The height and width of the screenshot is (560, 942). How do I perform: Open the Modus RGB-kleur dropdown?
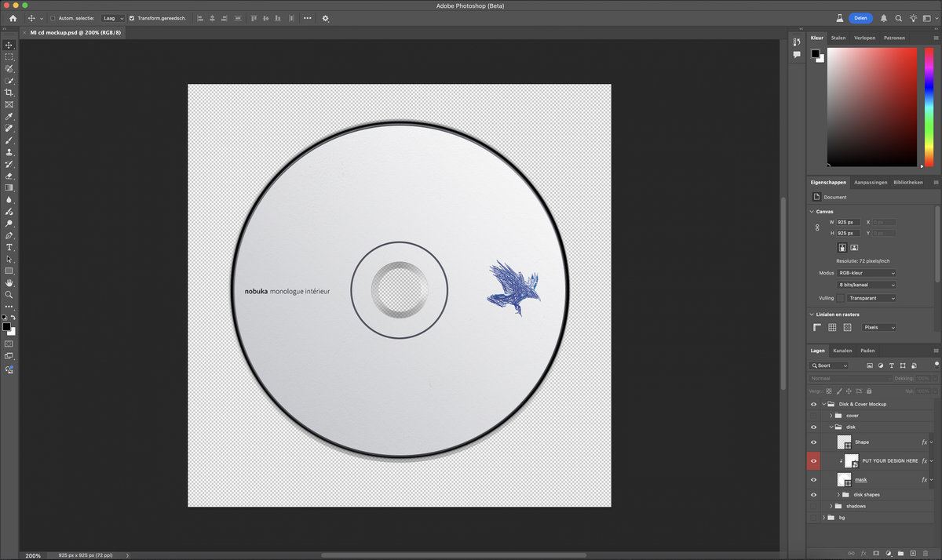pos(867,273)
